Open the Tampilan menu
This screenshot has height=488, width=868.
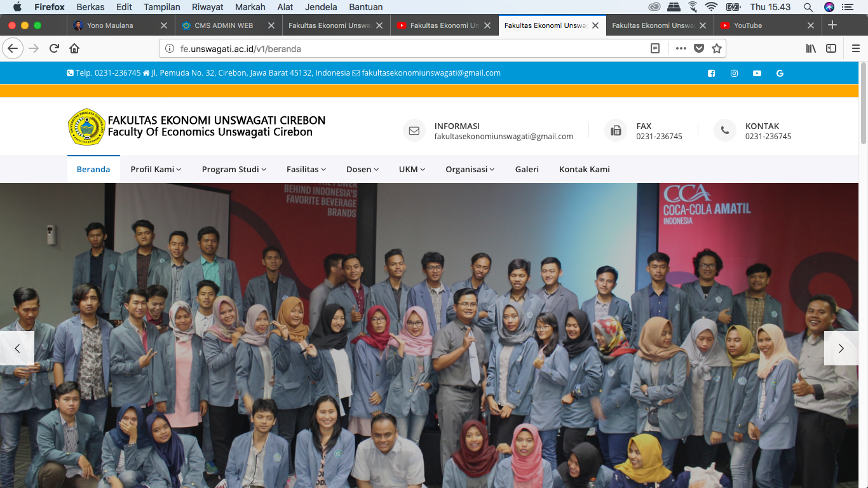162,7
